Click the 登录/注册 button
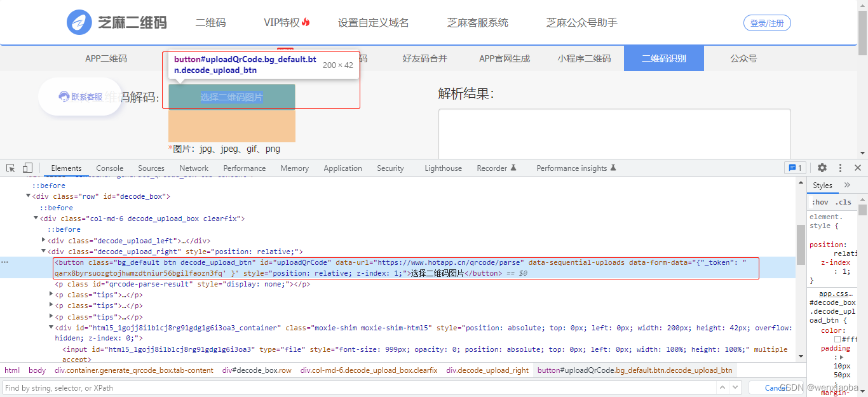Viewport: 868px width, 397px height. (767, 22)
